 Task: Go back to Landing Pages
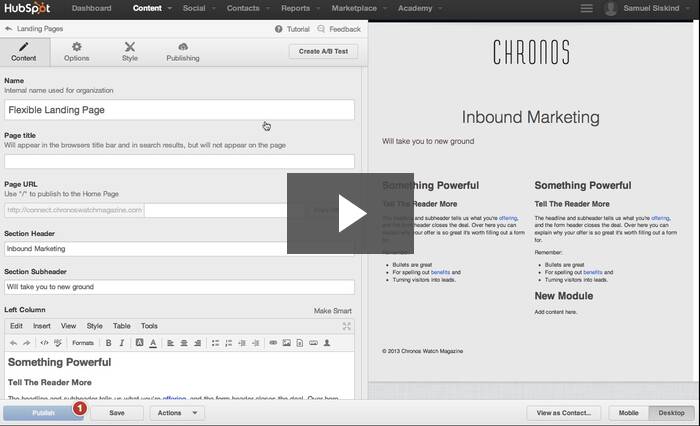(x=34, y=29)
